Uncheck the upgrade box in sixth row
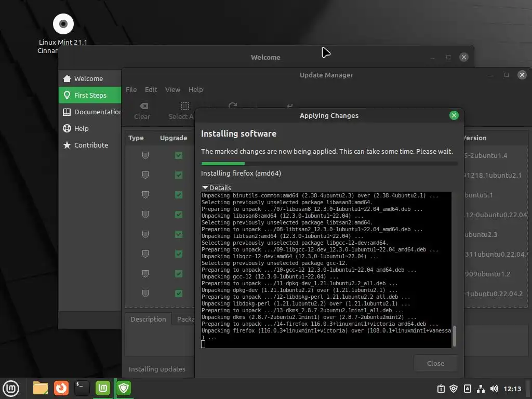532x399 pixels. pyautogui.click(x=179, y=254)
